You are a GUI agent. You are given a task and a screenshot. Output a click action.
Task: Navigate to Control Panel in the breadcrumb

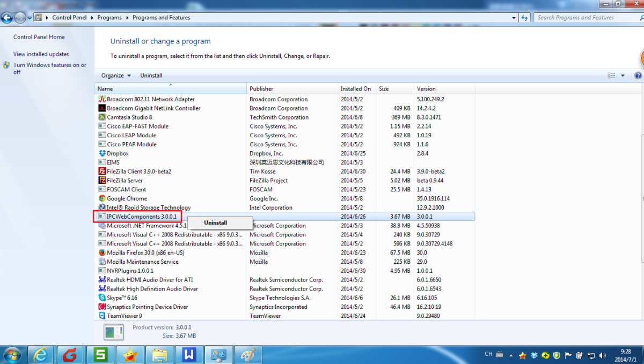tap(69, 18)
